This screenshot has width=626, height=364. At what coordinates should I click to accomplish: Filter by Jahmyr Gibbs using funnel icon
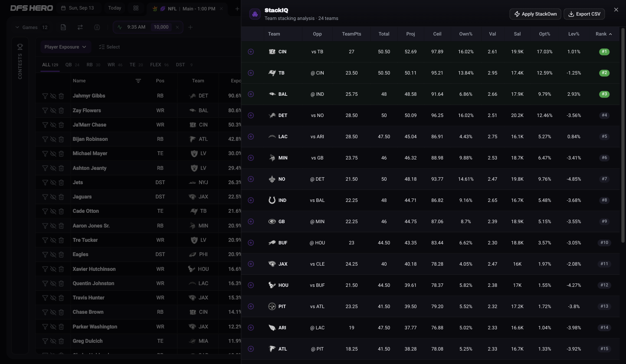[45, 96]
